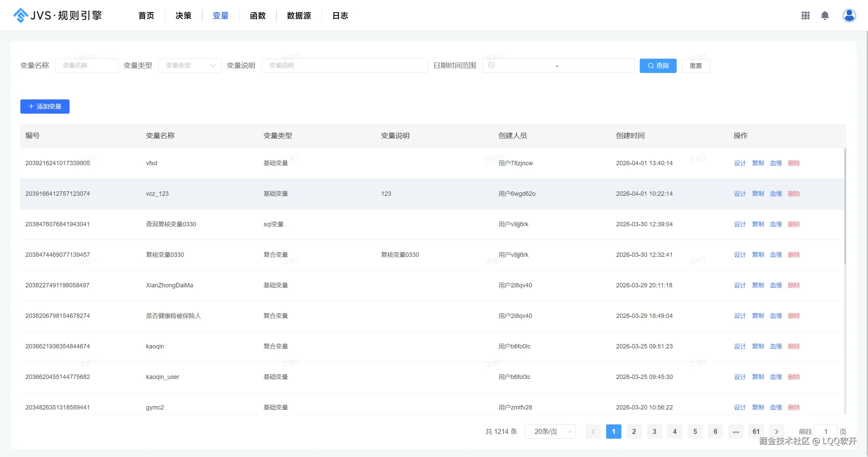This screenshot has width=868, height=457.
Task: Navigate to the 日志 tab
Action: [340, 16]
